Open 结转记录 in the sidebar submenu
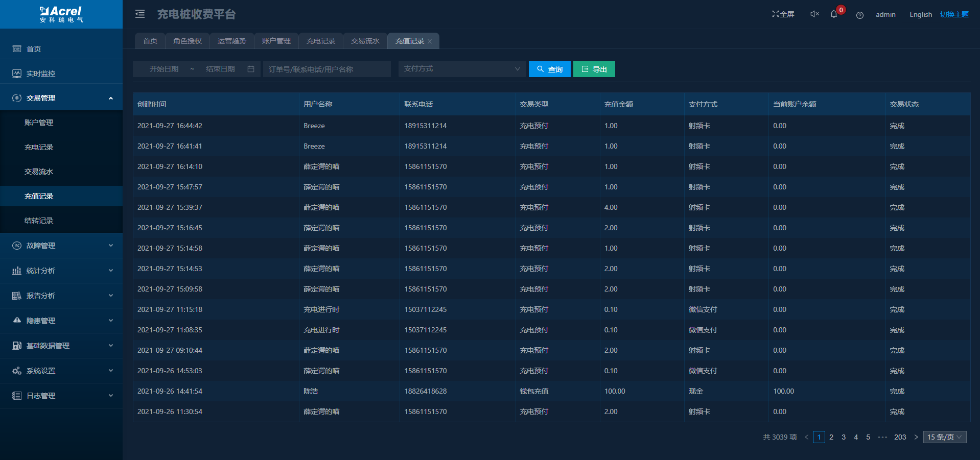Viewport: 980px width, 460px height. (x=39, y=221)
